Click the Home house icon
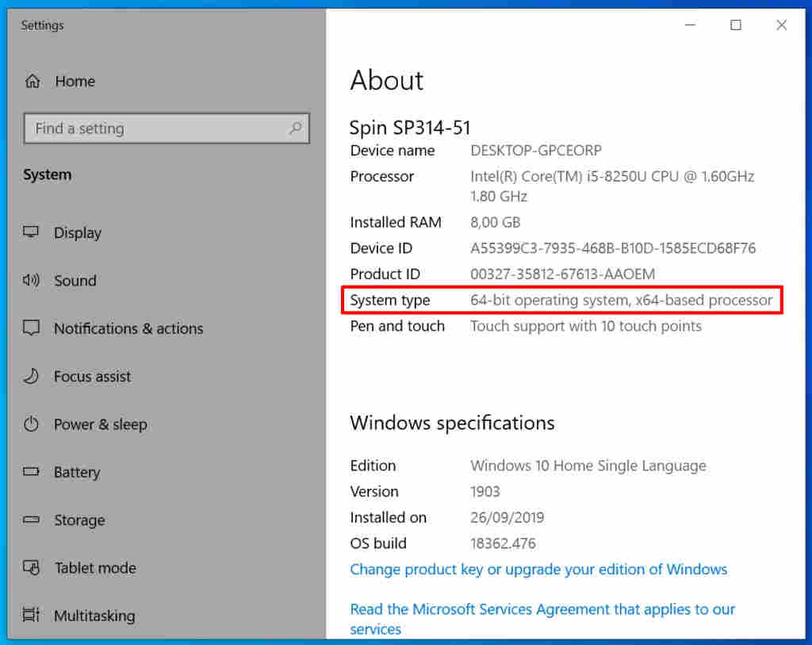Image resolution: width=812 pixels, height=645 pixels. pos(33,81)
